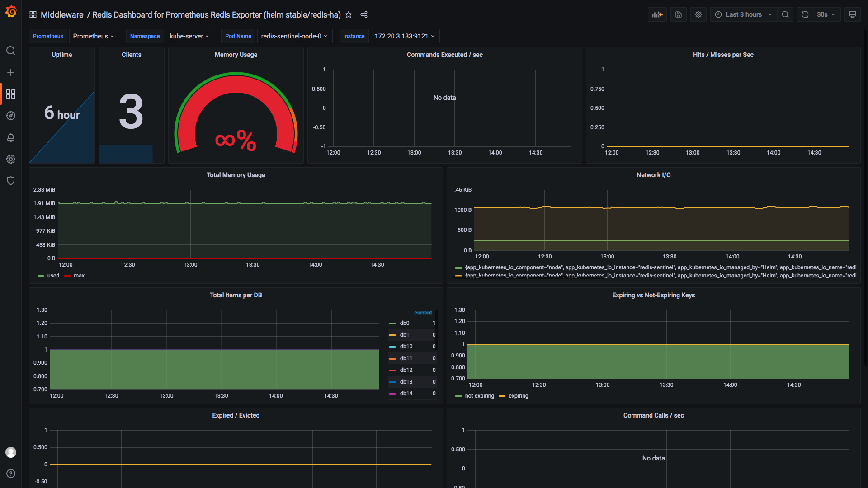Toggle the 'expiring' legend series
This screenshot has height=488, width=868.
pyautogui.click(x=518, y=396)
